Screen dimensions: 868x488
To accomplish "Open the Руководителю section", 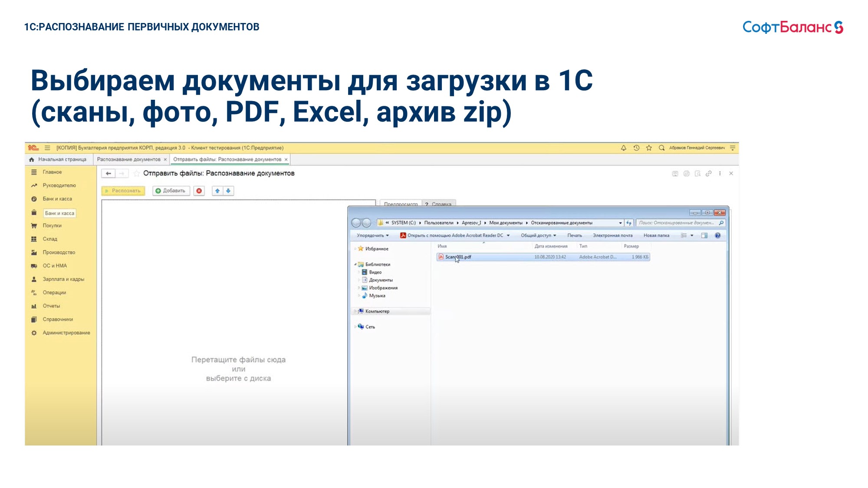I will [59, 186].
